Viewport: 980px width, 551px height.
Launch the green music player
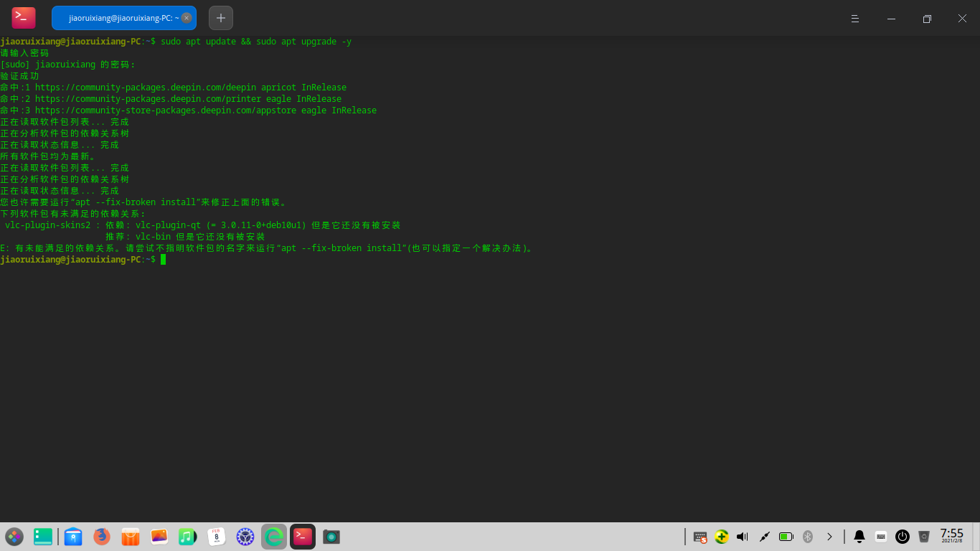tap(187, 537)
